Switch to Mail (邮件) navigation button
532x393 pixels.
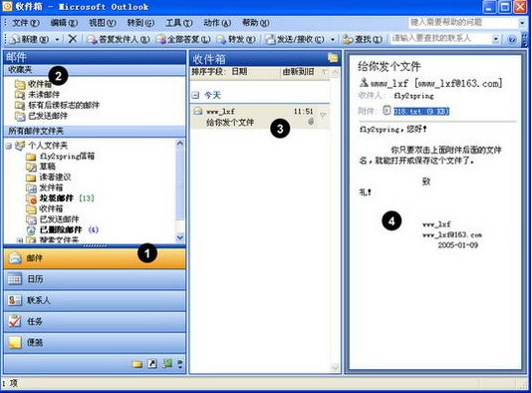(x=95, y=258)
